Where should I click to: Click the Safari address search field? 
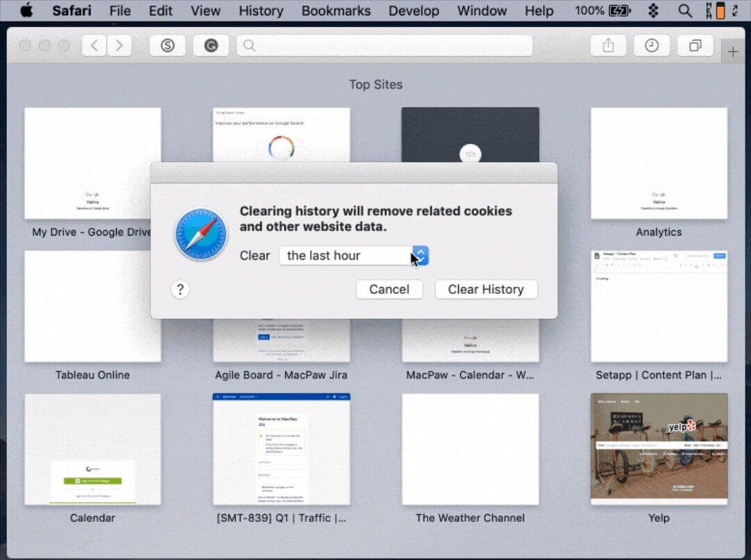(x=385, y=46)
